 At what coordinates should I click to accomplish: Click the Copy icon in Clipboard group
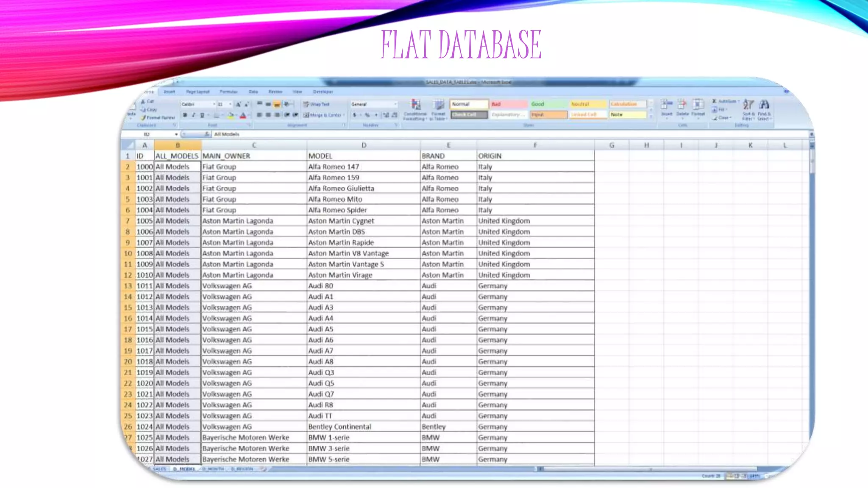tap(144, 110)
